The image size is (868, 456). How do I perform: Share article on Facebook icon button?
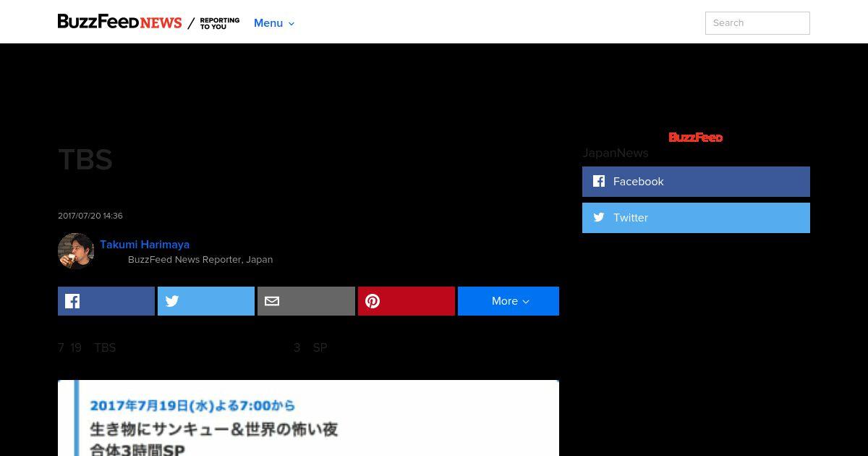(x=106, y=301)
